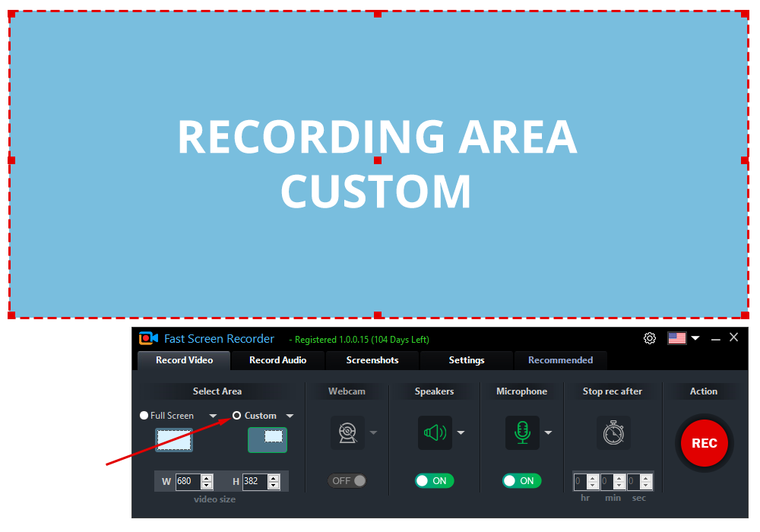
Task: Click the Fast Screen Recorder title text
Action: (x=219, y=339)
